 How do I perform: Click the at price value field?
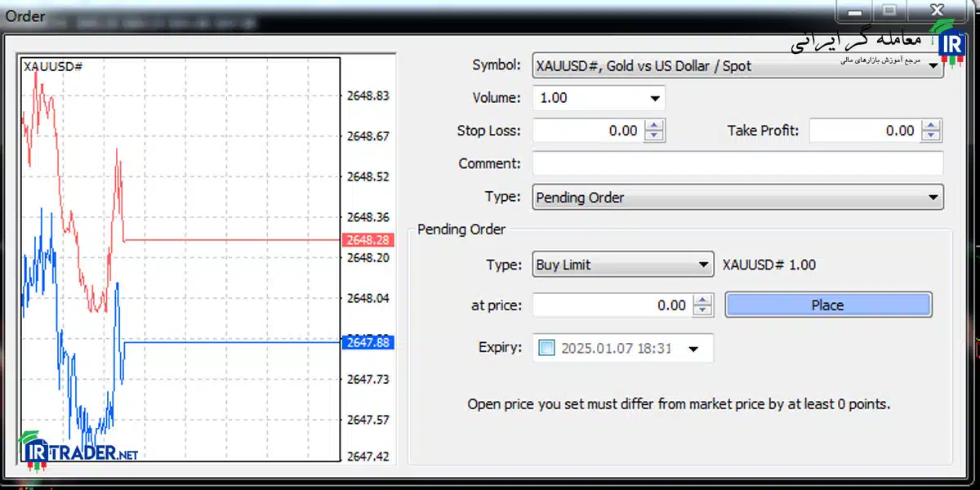point(612,305)
